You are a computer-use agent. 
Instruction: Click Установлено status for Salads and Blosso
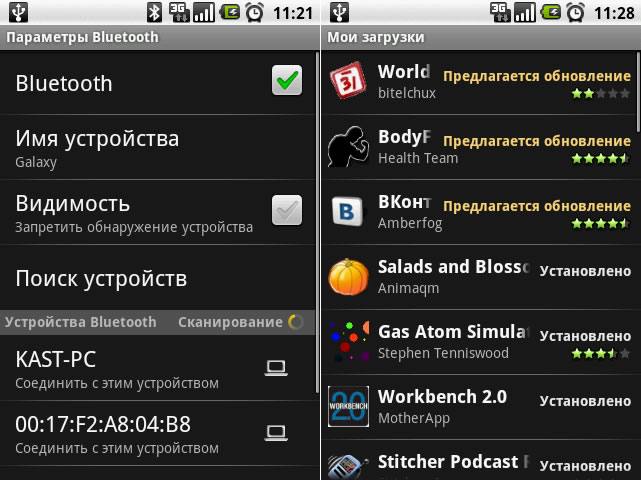pyautogui.click(x=585, y=271)
